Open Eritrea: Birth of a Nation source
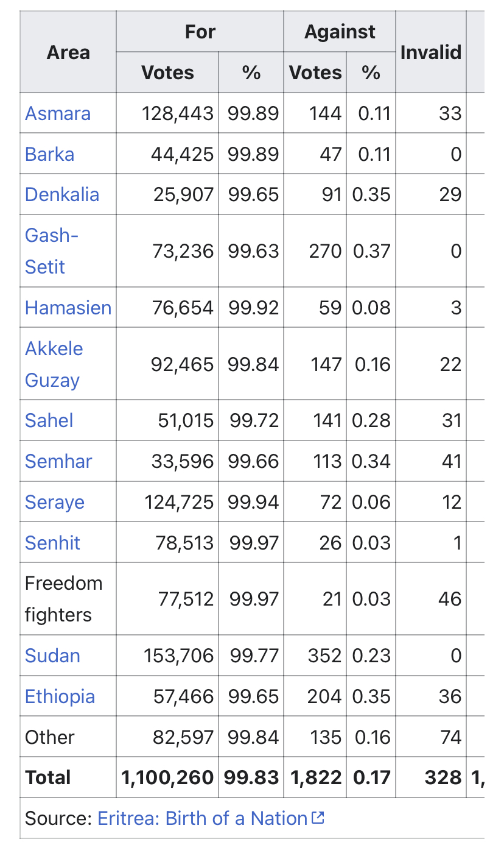 pyautogui.click(x=202, y=818)
